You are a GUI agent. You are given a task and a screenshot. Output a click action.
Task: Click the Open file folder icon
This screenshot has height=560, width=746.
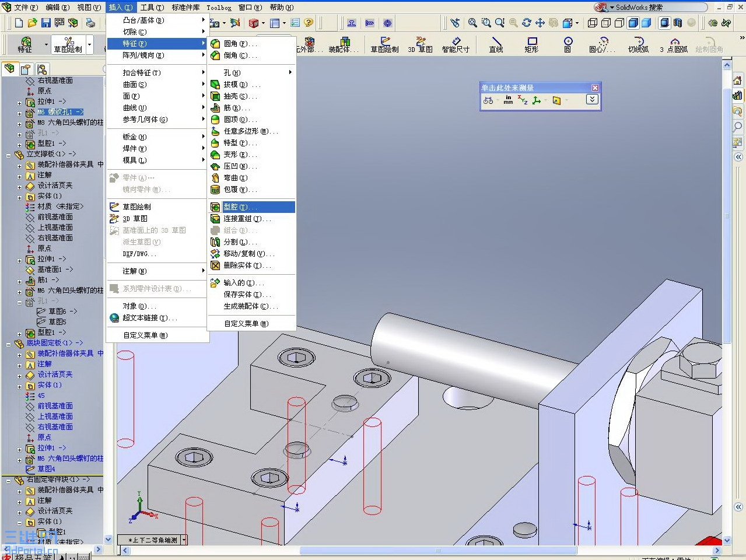(x=32, y=23)
